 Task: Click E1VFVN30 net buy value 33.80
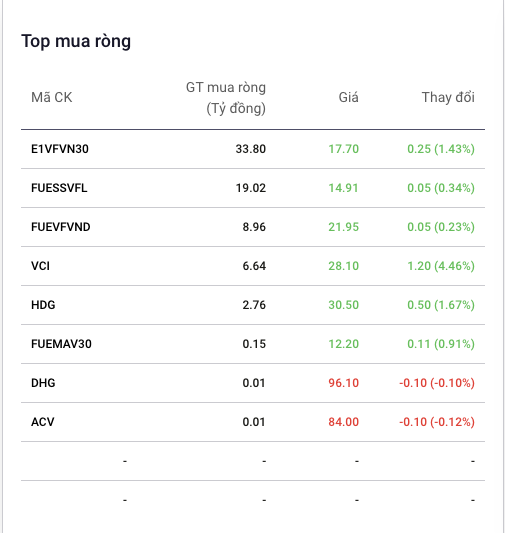[x=251, y=149]
